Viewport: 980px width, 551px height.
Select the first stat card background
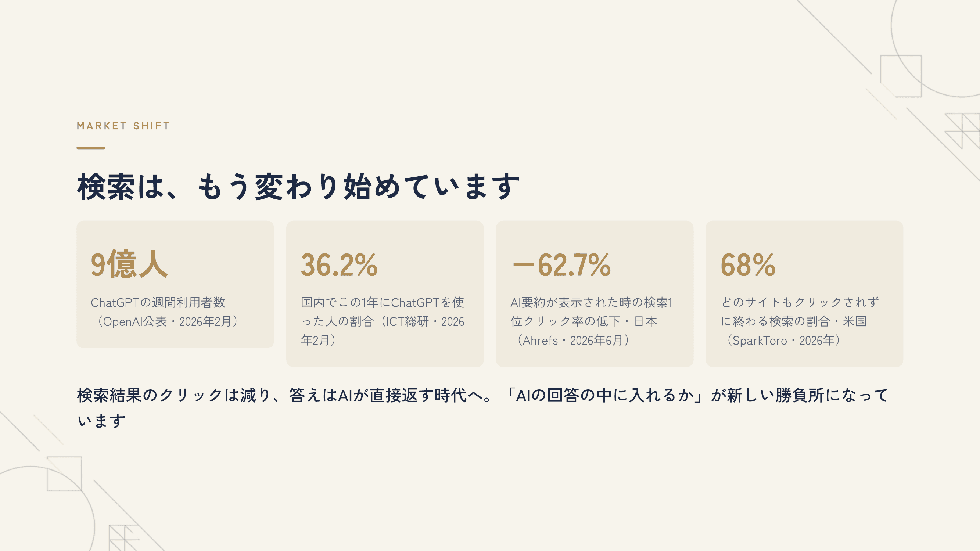(x=175, y=284)
